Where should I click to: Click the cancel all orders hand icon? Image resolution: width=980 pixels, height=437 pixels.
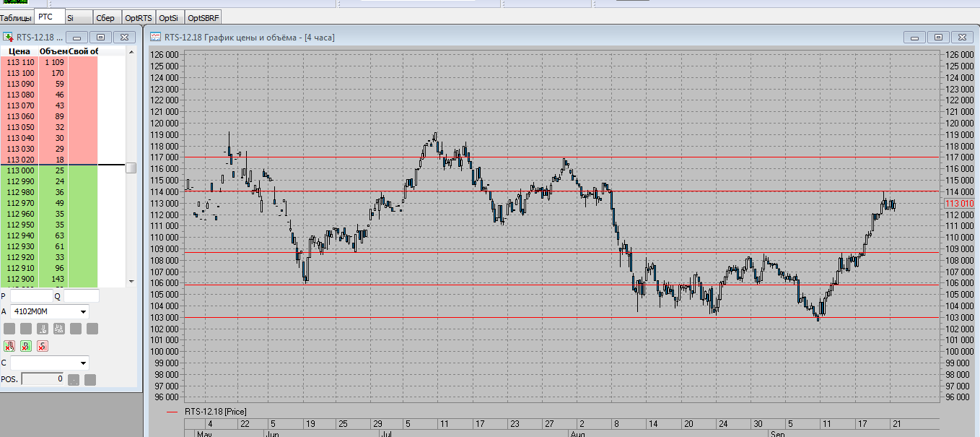pyautogui.click(x=9, y=346)
